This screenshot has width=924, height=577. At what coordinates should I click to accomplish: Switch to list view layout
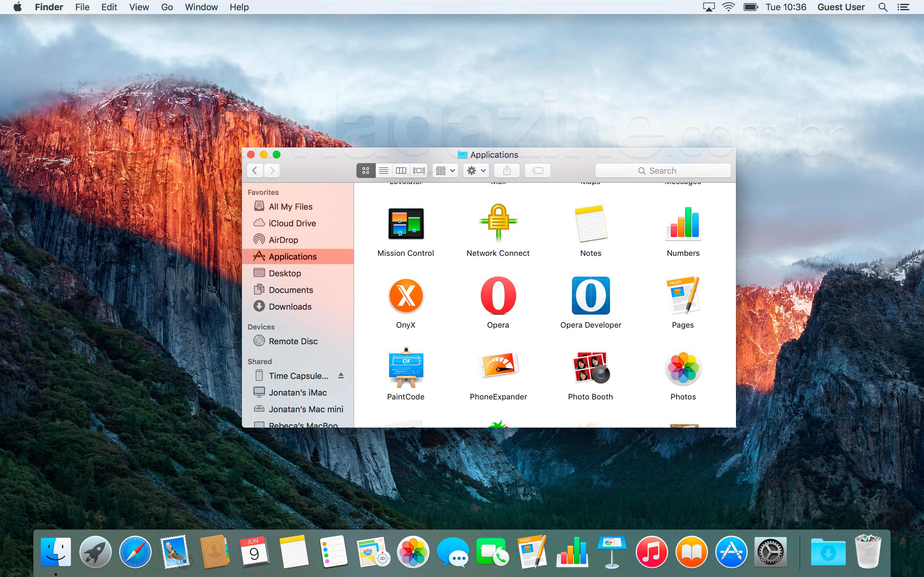tap(383, 171)
